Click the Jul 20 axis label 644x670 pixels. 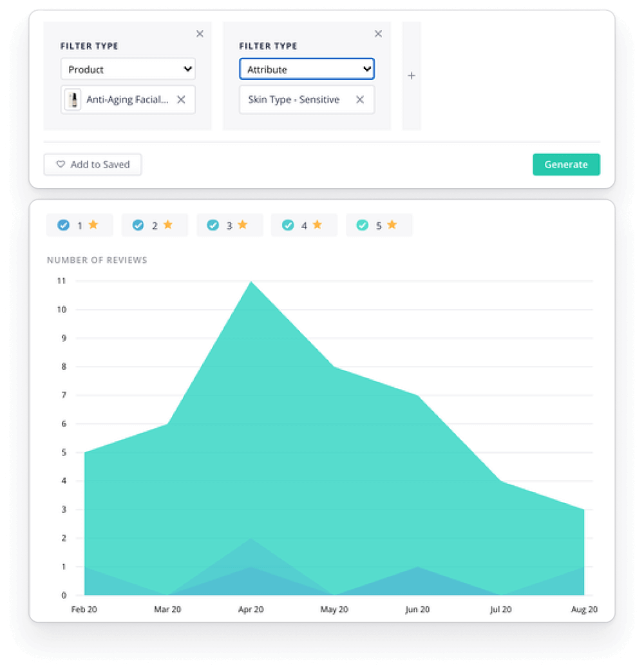coord(500,609)
